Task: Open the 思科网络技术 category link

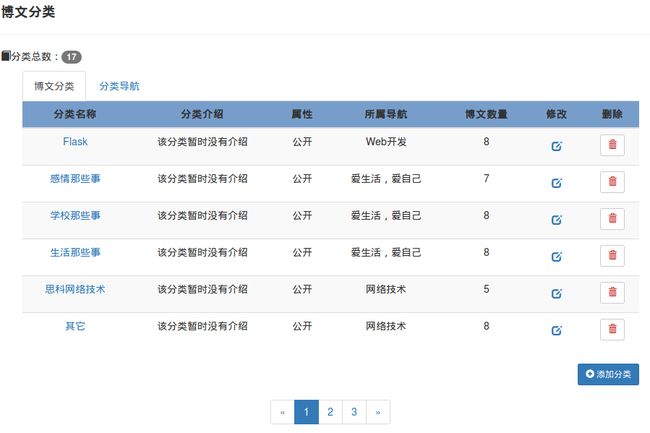Action: [x=75, y=289]
